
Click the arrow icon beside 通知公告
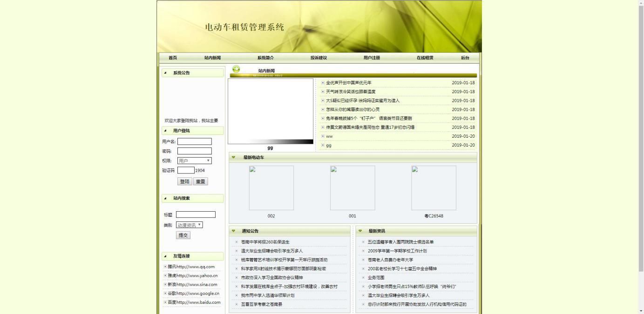coord(233,230)
